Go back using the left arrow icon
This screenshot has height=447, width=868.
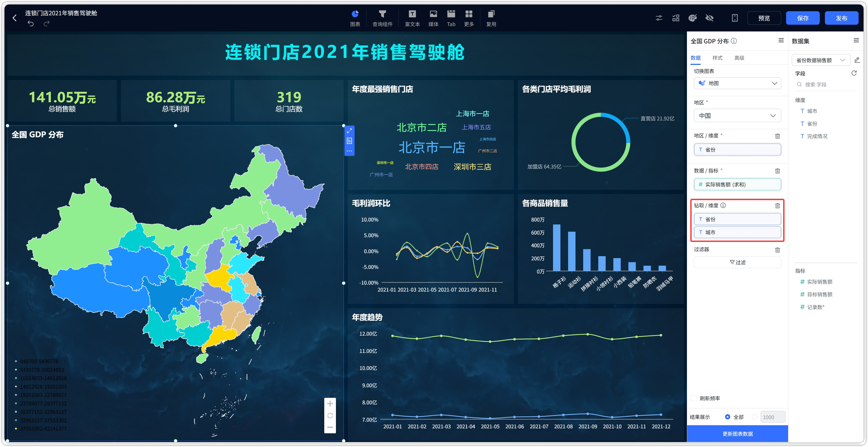tap(15, 18)
